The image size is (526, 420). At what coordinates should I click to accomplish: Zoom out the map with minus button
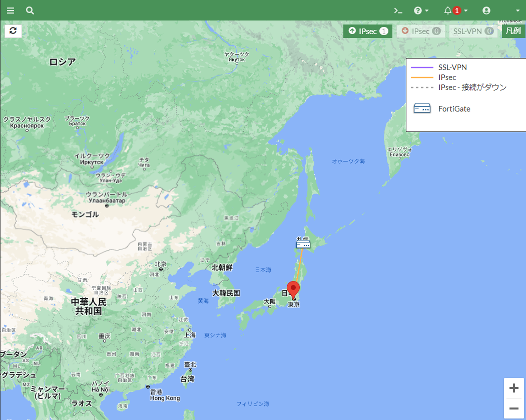pyautogui.click(x=513, y=408)
